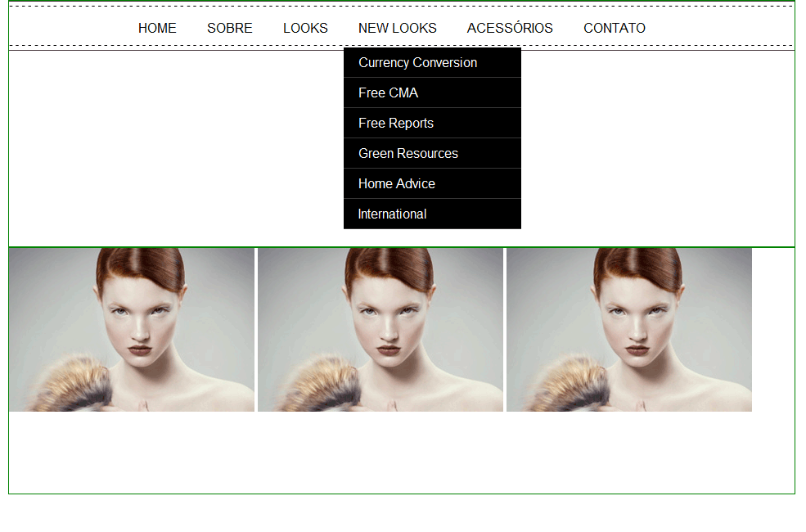Select the third model photo on the right
The image size is (806, 532).
click(629, 329)
